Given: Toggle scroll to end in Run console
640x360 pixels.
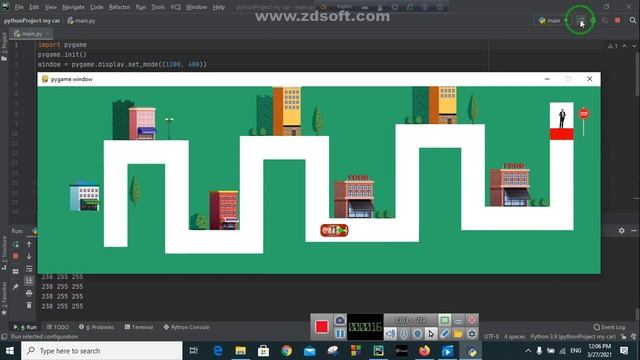Looking at the screenshot, I should pos(29,280).
